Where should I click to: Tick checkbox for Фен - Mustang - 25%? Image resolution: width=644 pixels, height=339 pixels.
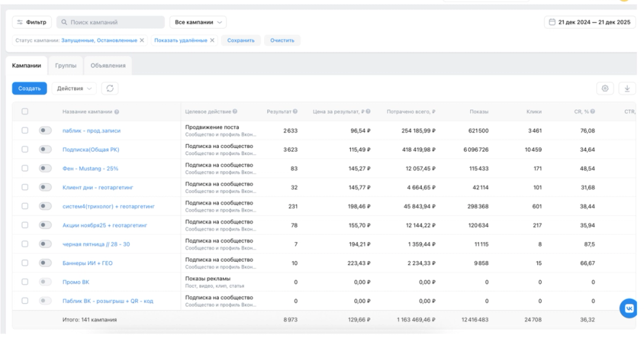pos(25,169)
